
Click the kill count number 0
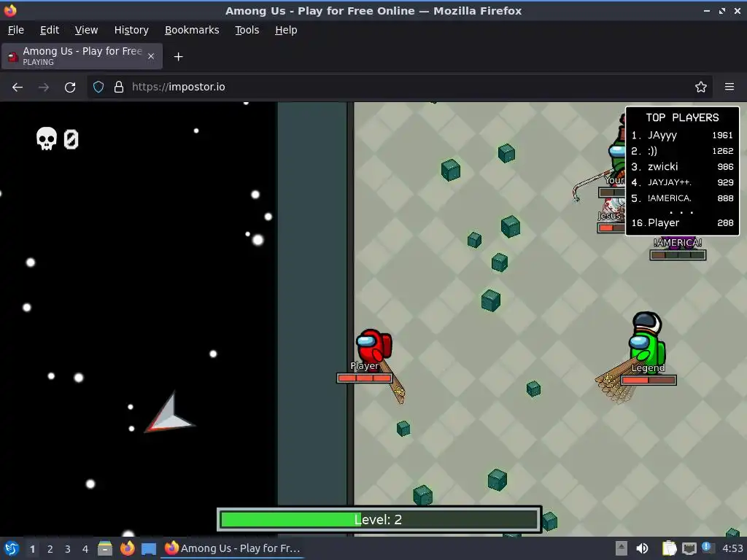pyautogui.click(x=71, y=139)
